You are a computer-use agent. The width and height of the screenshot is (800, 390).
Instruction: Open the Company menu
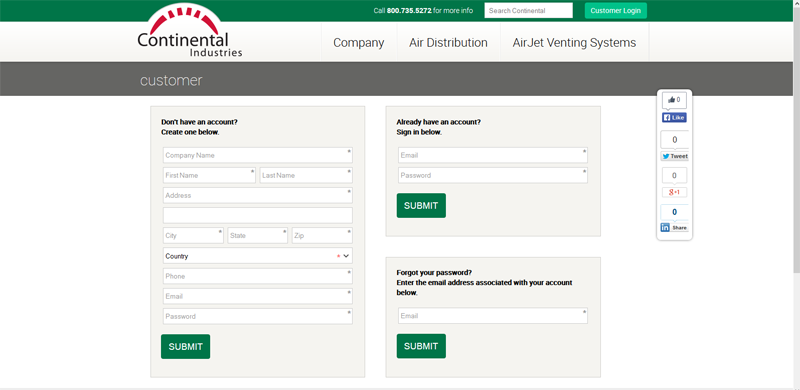click(359, 43)
